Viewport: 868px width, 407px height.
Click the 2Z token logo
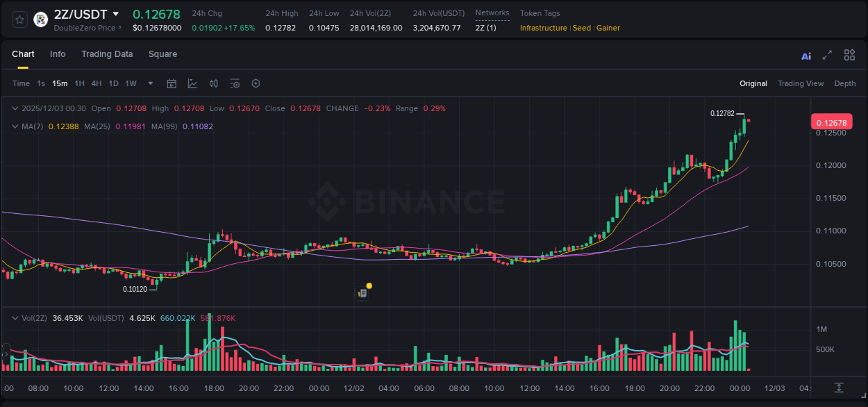(40, 19)
